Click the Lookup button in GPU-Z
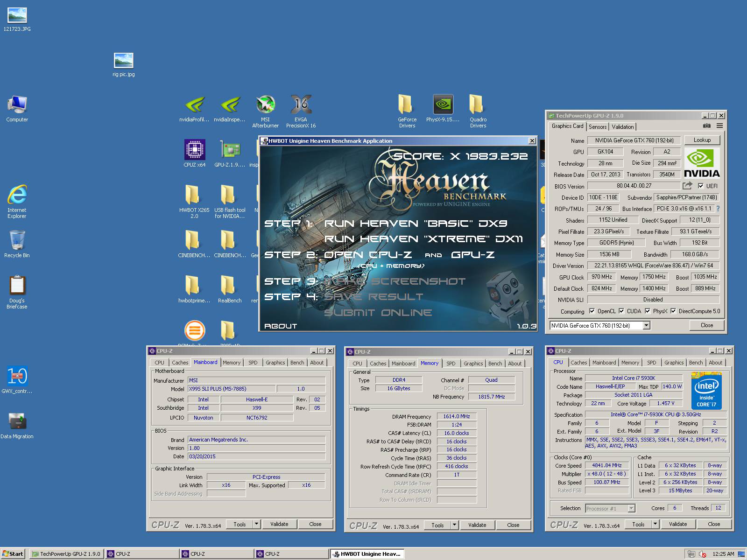Image resolution: width=747 pixels, height=560 pixels. [702, 140]
